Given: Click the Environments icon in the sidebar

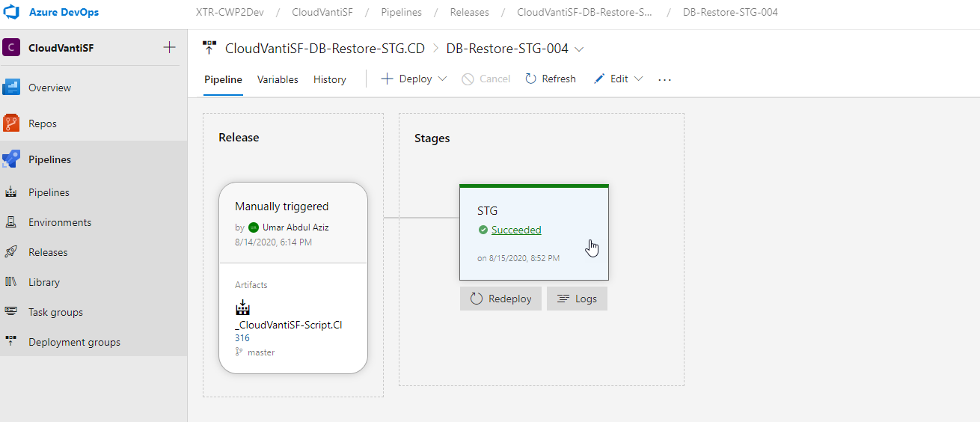Looking at the screenshot, I should click(x=11, y=222).
